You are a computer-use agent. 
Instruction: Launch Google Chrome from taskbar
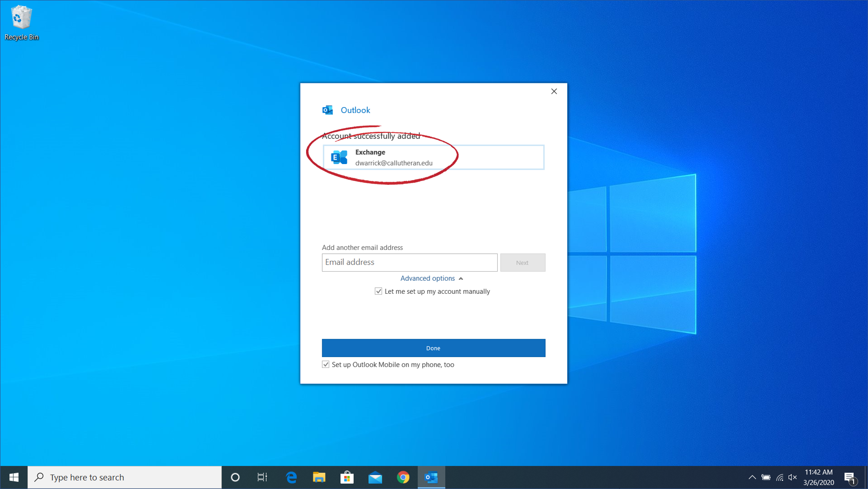click(x=403, y=477)
